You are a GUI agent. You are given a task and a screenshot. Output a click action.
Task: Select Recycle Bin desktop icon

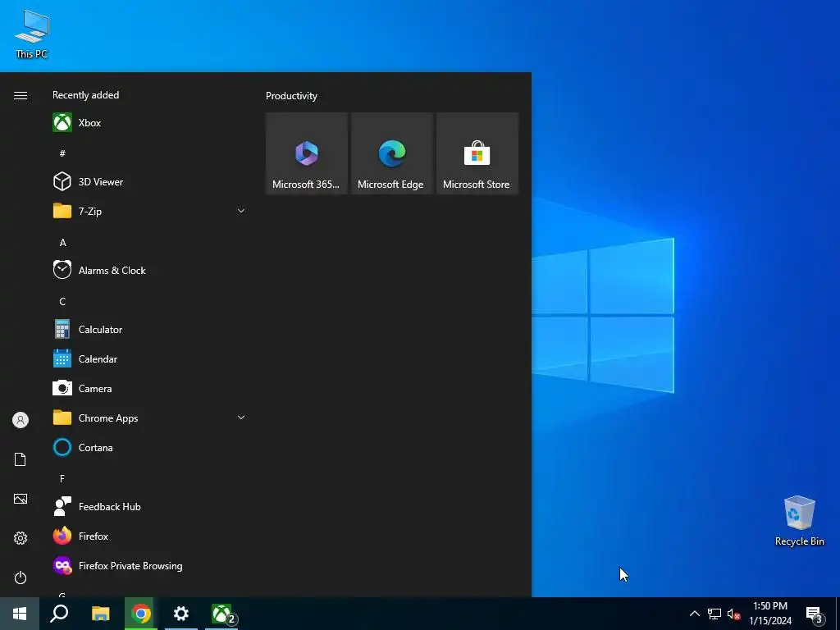[x=799, y=521]
